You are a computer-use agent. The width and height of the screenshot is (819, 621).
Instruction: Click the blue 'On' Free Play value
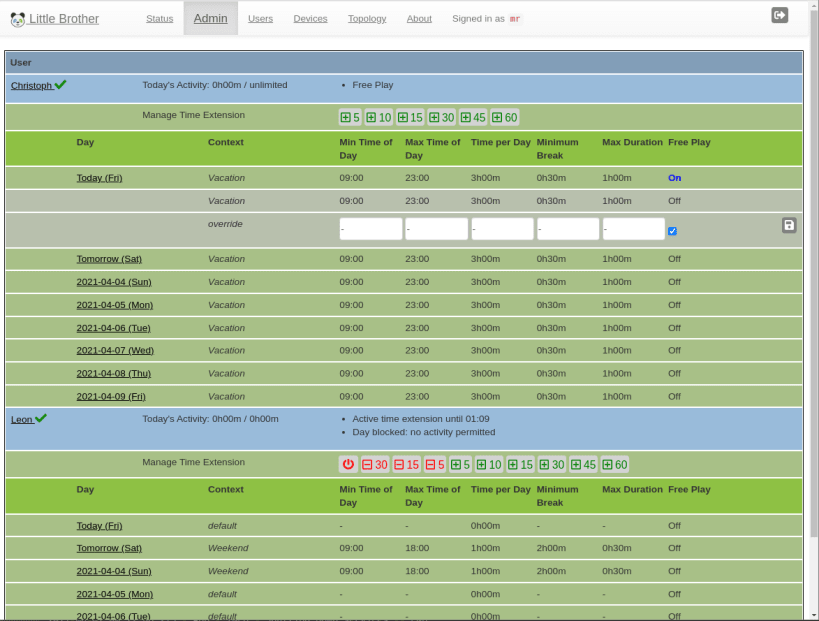coord(674,178)
